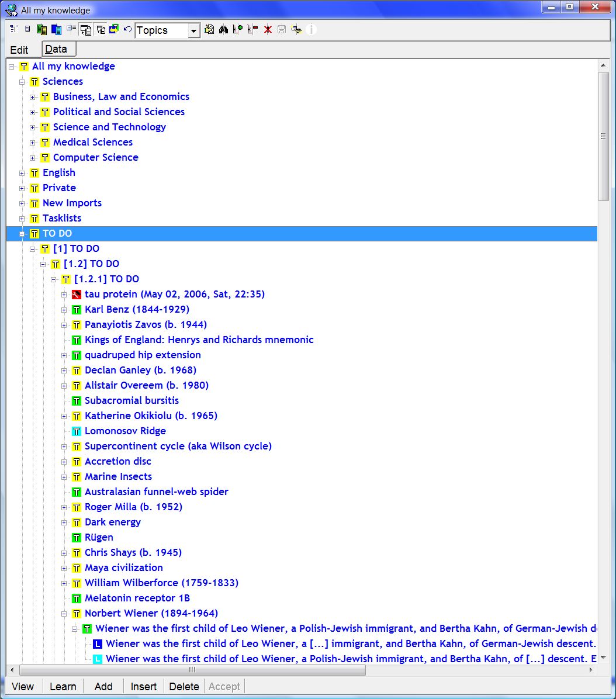Click the green double-page toolbar icon

tap(41, 30)
